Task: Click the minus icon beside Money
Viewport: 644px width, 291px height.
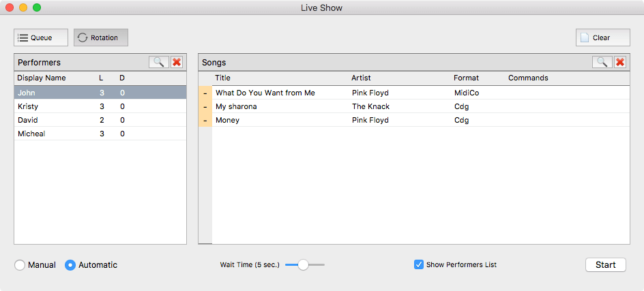Action: pos(205,120)
